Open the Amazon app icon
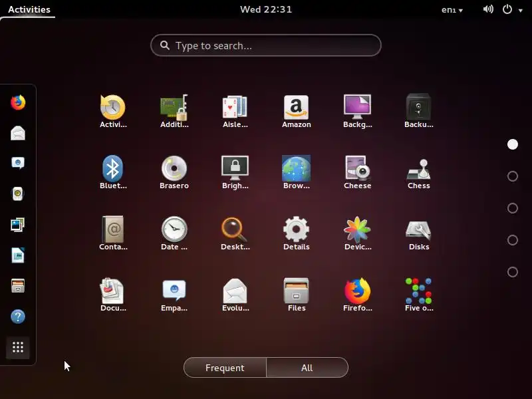The height and width of the screenshot is (399, 532). [x=296, y=111]
